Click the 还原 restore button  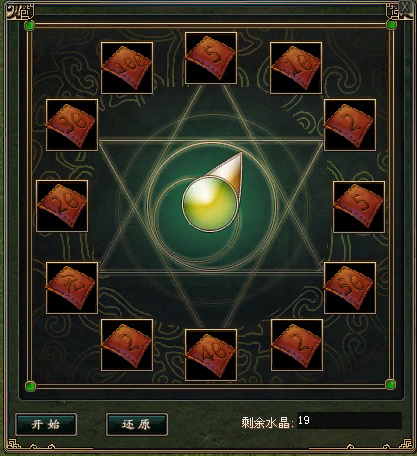(x=137, y=425)
